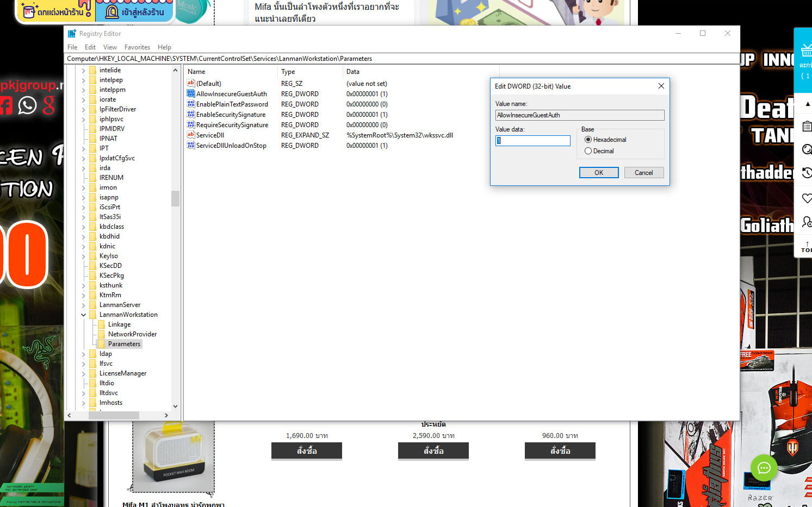Click the Registry Editor title bar icon
The image size is (812, 507).
(x=72, y=34)
